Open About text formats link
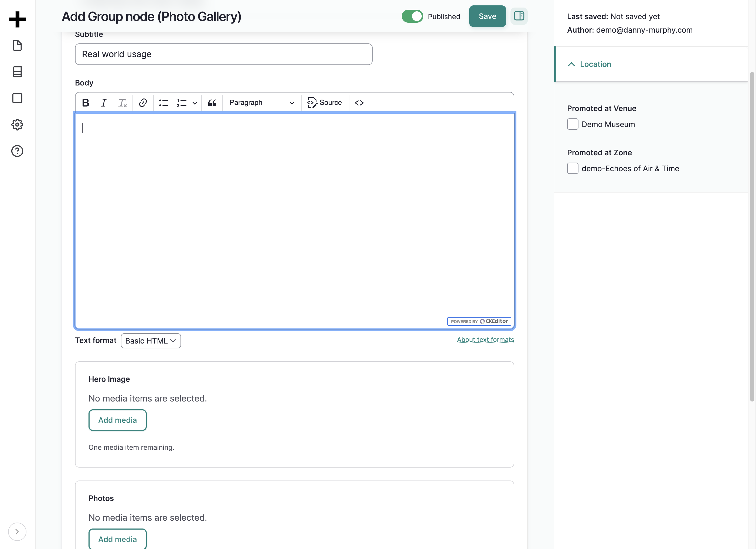The width and height of the screenshot is (756, 549). pyautogui.click(x=485, y=339)
